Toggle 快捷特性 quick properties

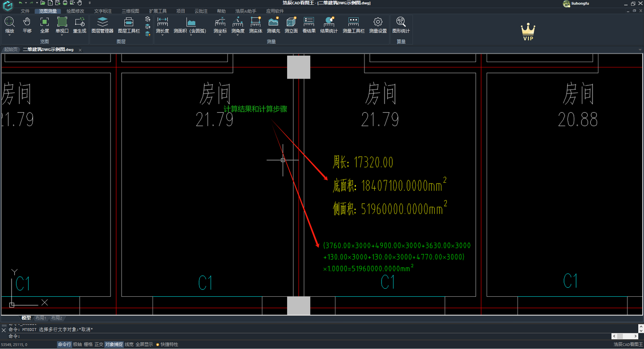[x=167, y=345]
